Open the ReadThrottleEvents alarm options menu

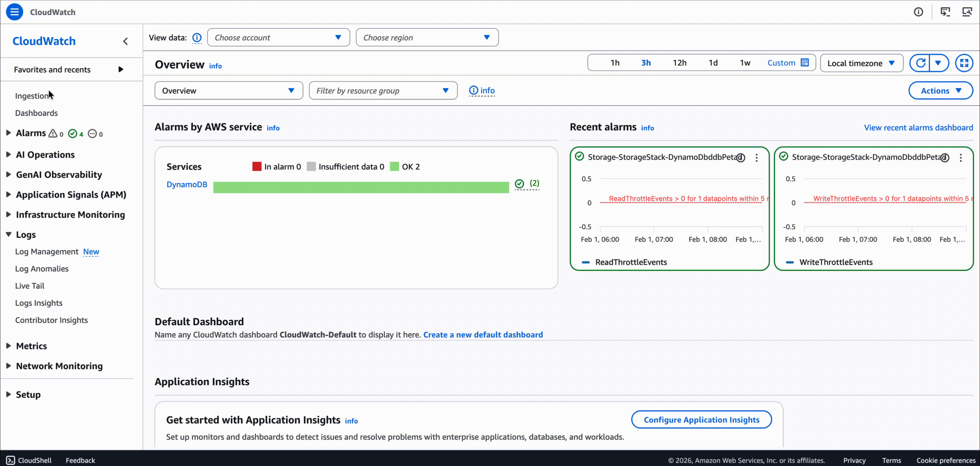[757, 157]
